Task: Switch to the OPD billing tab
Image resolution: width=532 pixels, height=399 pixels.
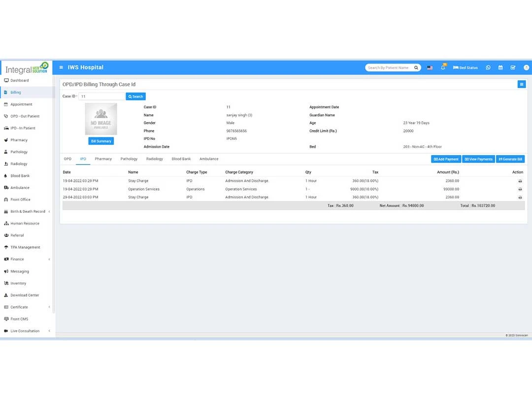Action: (x=67, y=159)
